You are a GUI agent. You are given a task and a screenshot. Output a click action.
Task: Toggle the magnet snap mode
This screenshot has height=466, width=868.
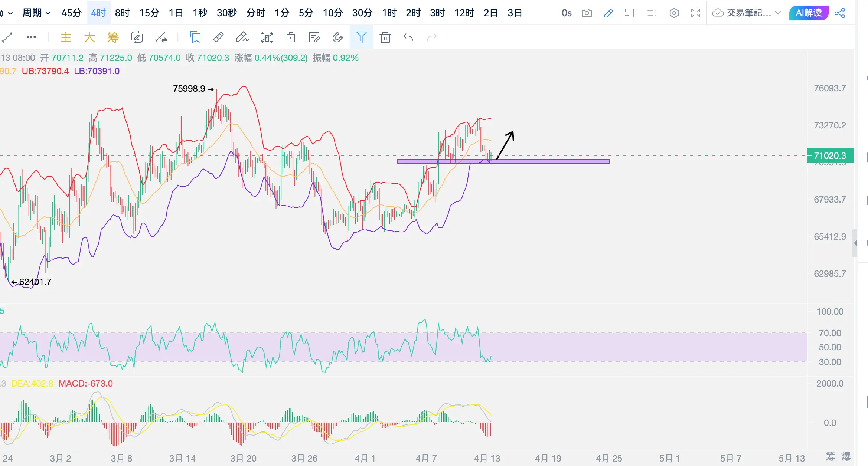(x=337, y=37)
